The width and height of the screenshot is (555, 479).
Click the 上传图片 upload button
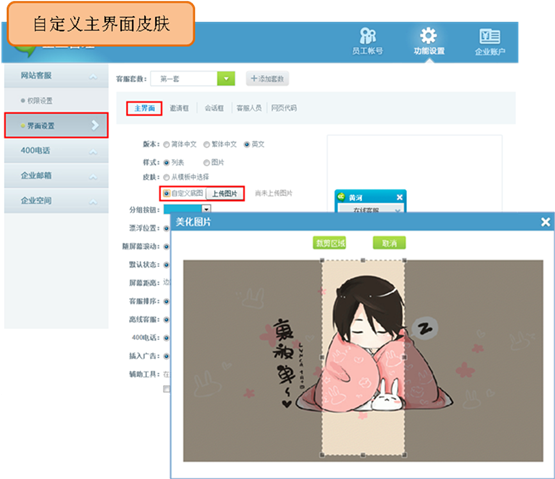click(224, 193)
